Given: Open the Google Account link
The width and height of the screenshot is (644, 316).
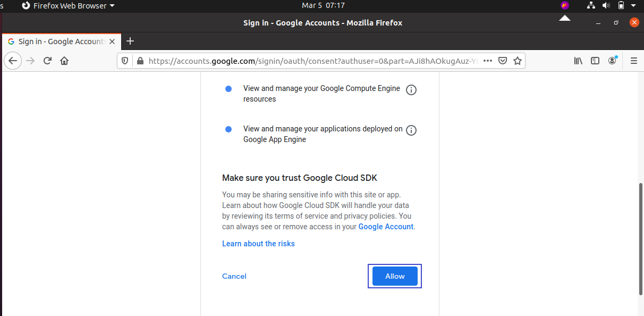Looking at the screenshot, I should (386, 227).
